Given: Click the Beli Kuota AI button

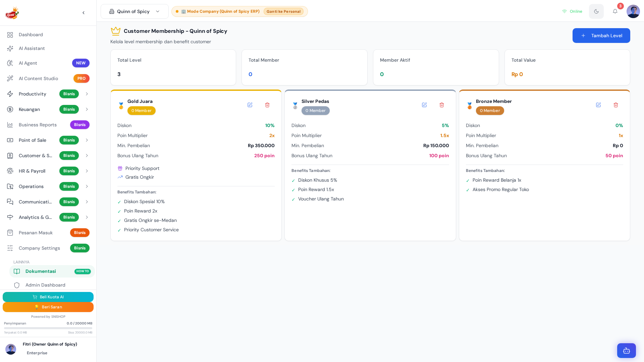Looking at the screenshot, I should (x=48, y=297).
